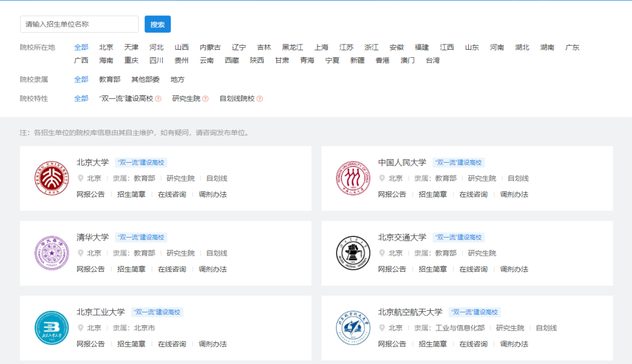This screenshot has height=364, width=632.
Task: Select the purple Tsinghua University logo
Action: point(51,253)
